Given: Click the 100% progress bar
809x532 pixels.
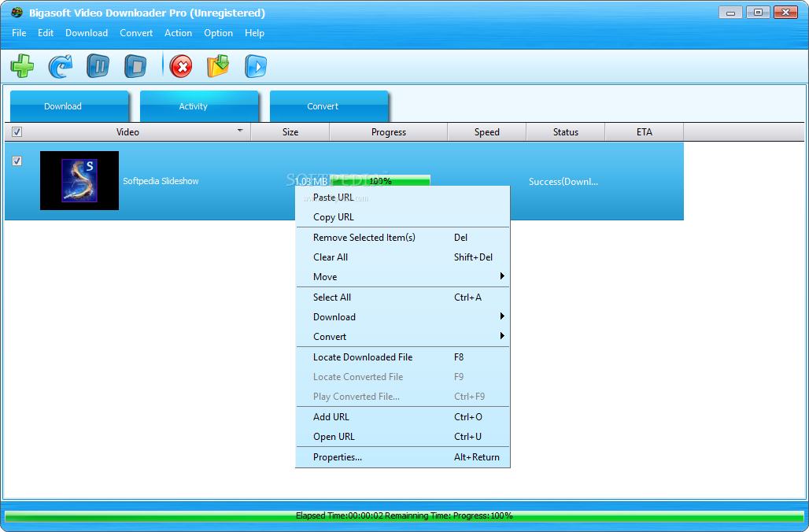Looking at the screenshot, I should [380, 180].
